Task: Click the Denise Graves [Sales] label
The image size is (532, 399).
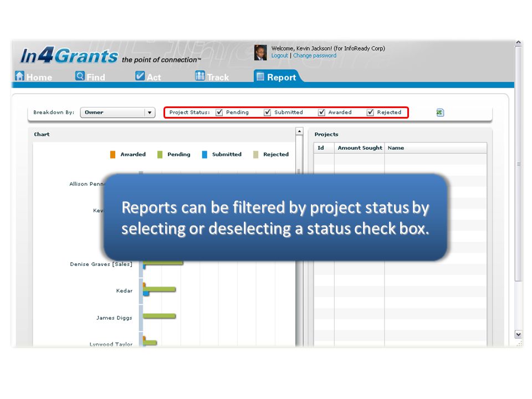Action: click(x=101, y=264)
